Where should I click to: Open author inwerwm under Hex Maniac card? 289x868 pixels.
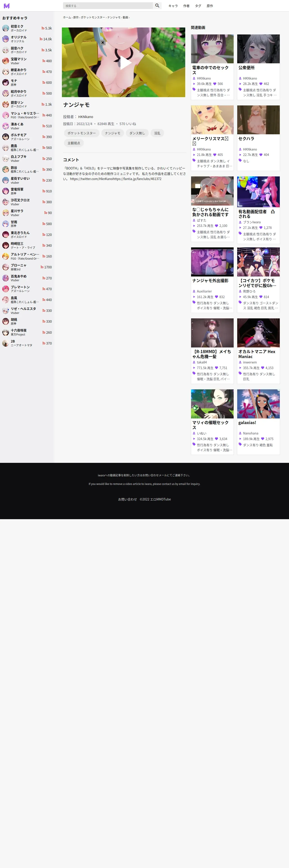click(x=250, y=362)
